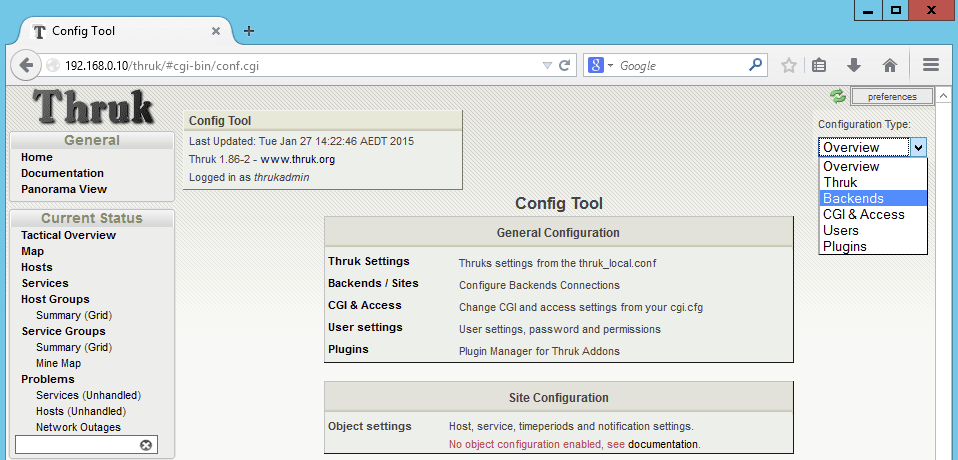The height and width of the screenshot is (460, 958).
Task: Click the green Thruk refresh icon
Action: [838, 96]
